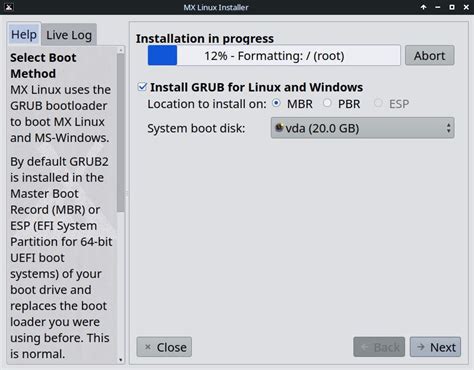Choose the PBR radio option
The width and height of the screenshot is (474, 370).
[327, 103]
